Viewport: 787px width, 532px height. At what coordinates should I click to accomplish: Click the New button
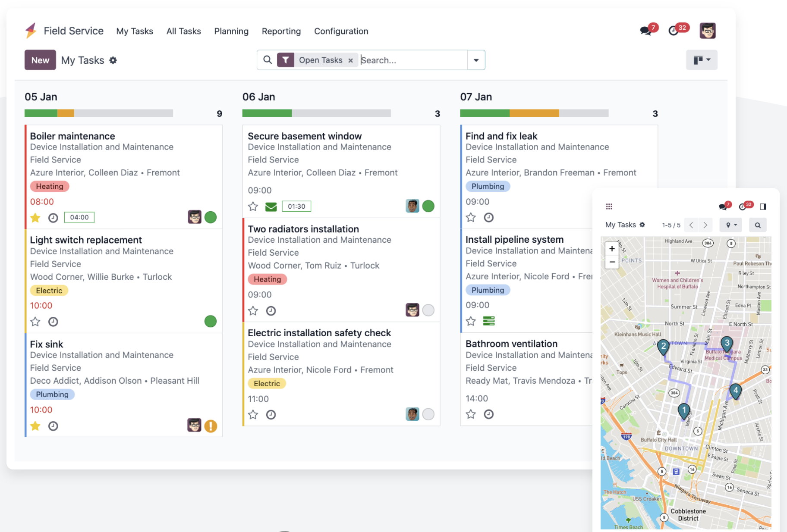(x=40, y=60)
